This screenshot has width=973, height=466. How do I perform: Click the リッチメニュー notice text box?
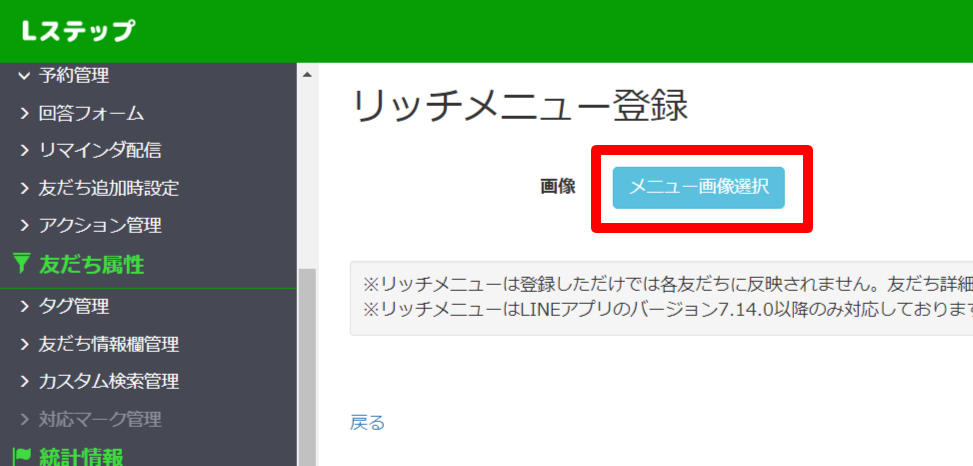660,298
